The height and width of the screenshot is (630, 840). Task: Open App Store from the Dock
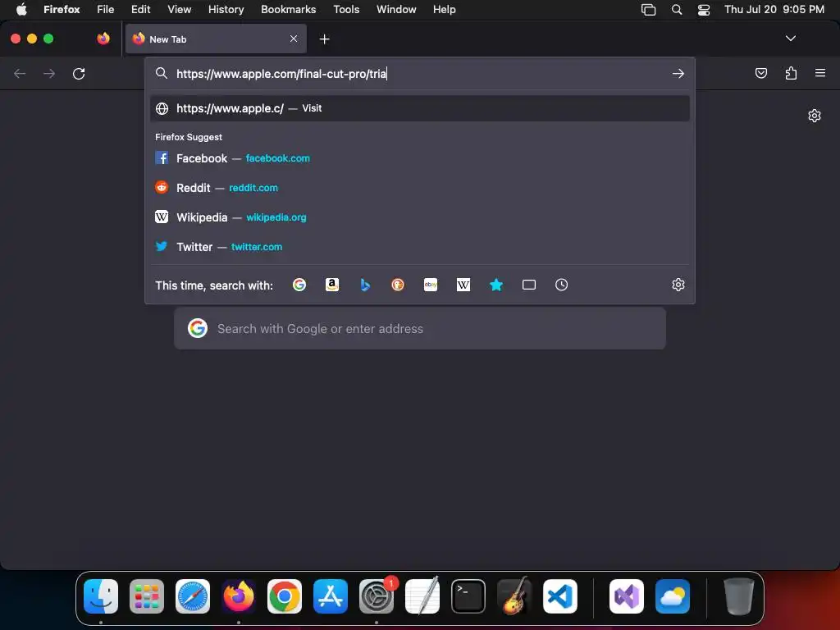pos(331,596)
